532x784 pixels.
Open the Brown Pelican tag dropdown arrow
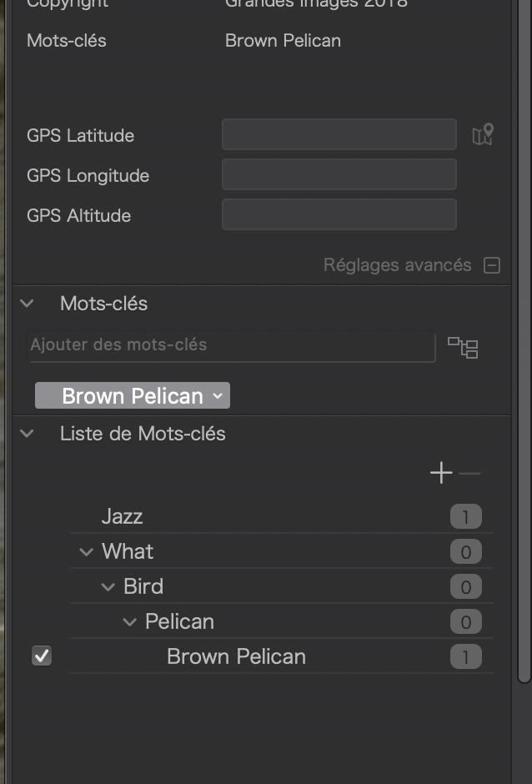coord(218,395)
